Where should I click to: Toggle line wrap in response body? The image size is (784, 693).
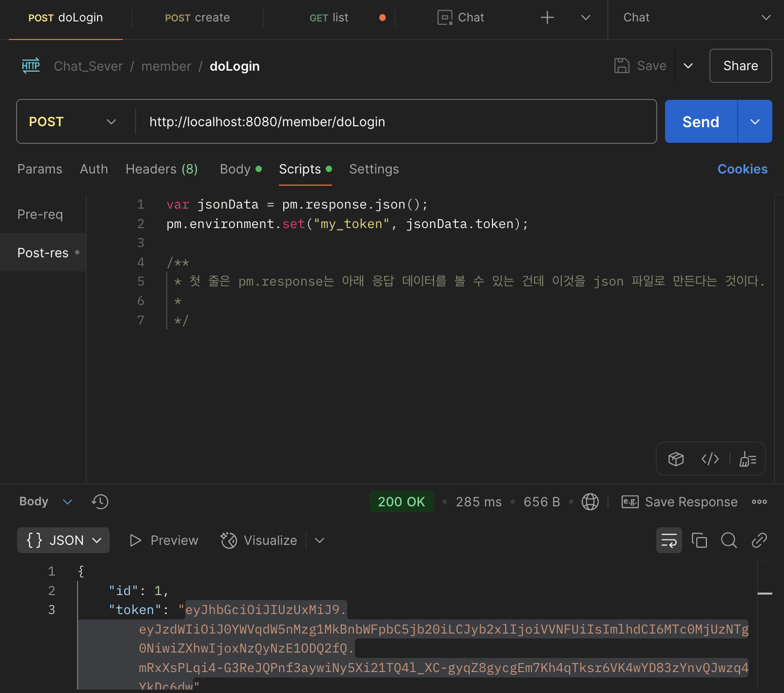(x=669, y=540)
